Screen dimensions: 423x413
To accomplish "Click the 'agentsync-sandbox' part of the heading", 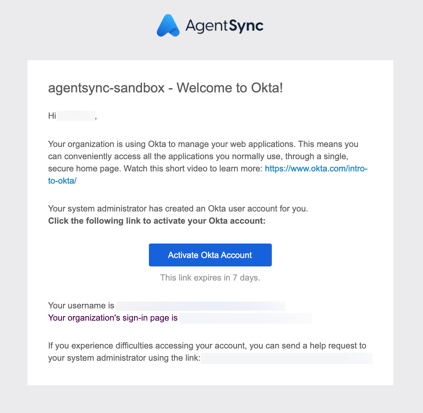I will point(106,88).
